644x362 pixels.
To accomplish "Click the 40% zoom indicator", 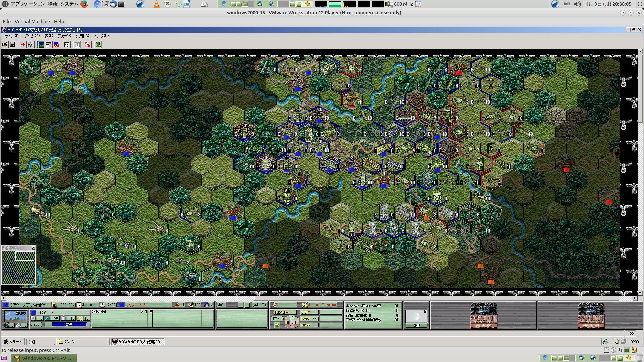I will (221, 305).
